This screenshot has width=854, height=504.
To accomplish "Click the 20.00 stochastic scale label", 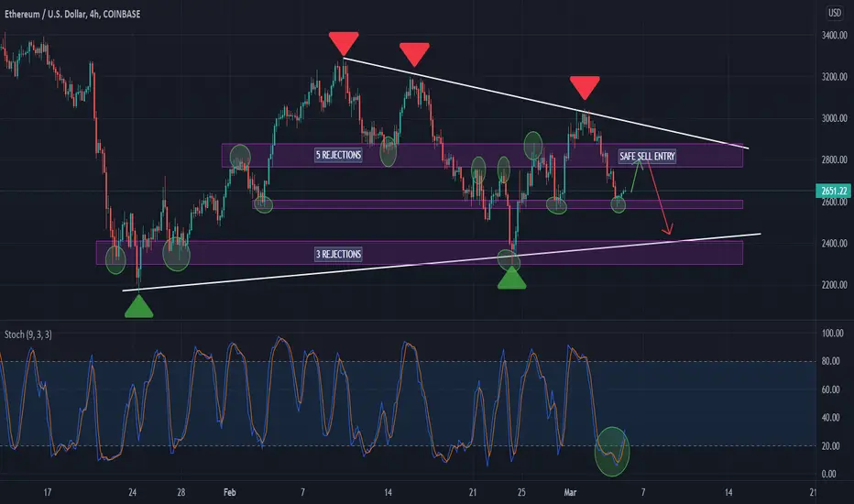I will (x=832, y=446).
